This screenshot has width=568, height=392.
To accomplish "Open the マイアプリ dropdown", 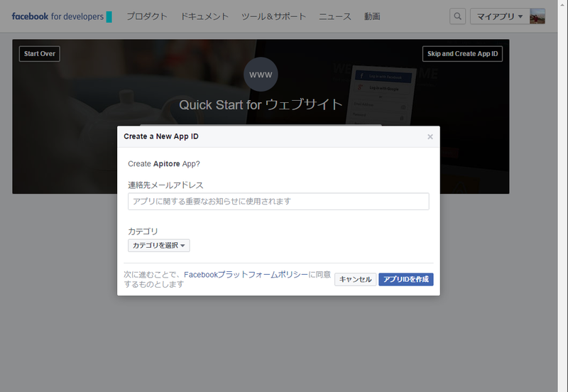I will [500, 16].
